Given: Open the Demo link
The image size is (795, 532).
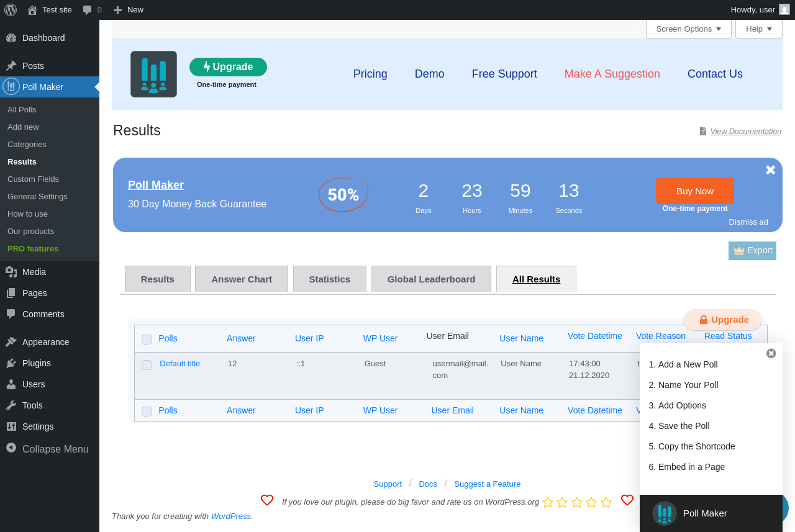Looking at the screenshot, I should (x=430, y=74).
